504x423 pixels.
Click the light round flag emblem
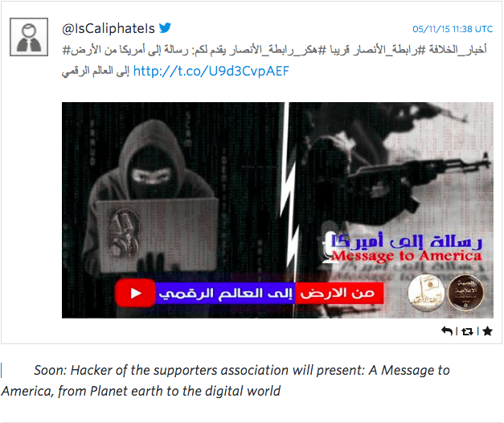click(x=427, y=294)
